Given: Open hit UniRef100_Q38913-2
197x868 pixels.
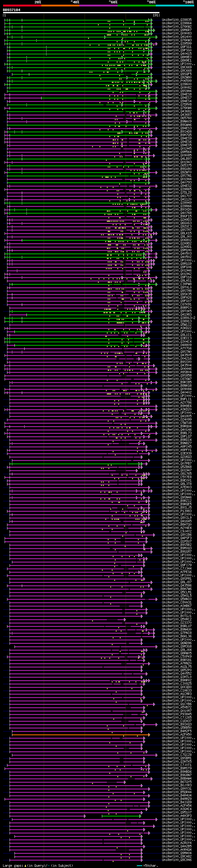Looking at the screenshot, I should (x=179, y=318).
